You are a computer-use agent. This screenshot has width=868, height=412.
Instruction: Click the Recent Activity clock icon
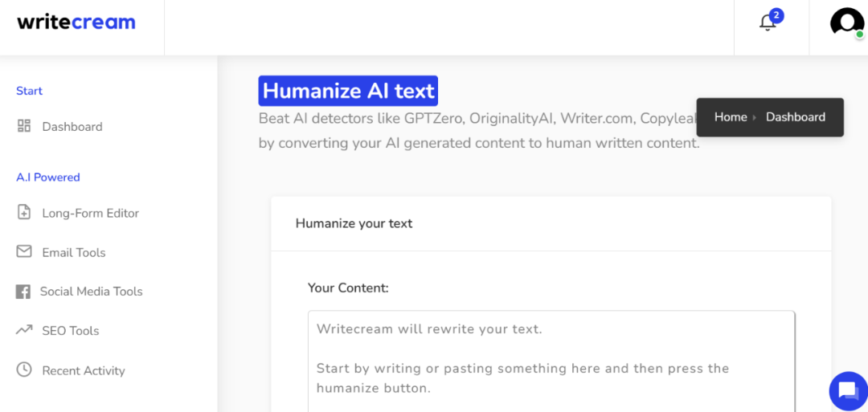tap(24, 370)
